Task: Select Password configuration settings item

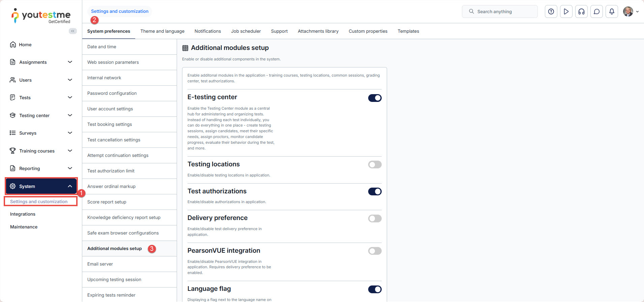Action: pos(112,93)
